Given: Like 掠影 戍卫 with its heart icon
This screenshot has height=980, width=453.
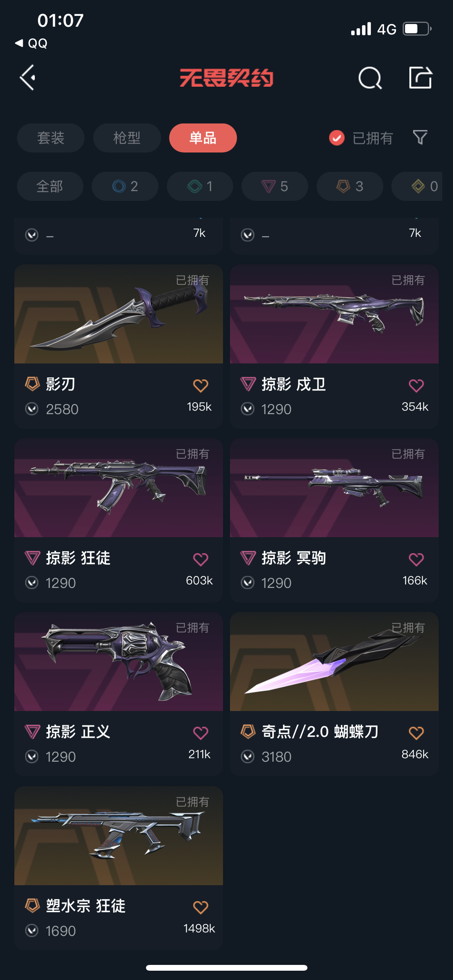Looking at the screenshot, I should pos(416,385).
